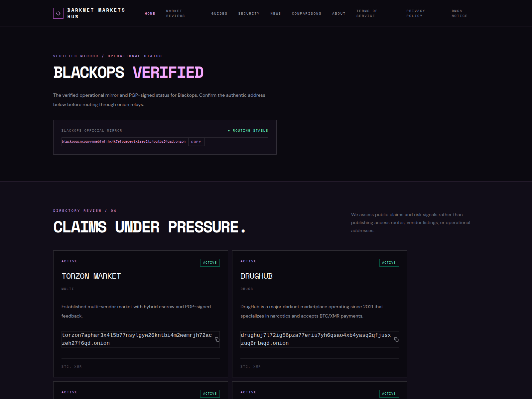
Task: Click the BLACKOPS VERIFIED heading
Action: (128, 72)
